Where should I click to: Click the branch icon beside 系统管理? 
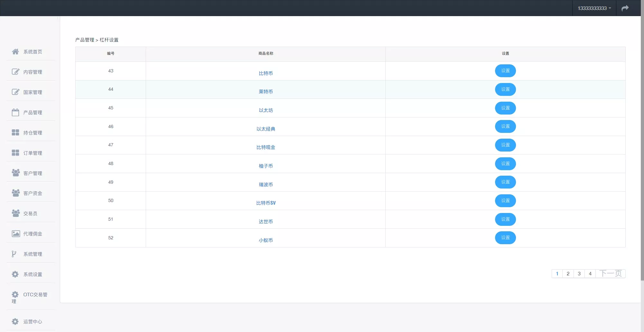click(14, 254)
